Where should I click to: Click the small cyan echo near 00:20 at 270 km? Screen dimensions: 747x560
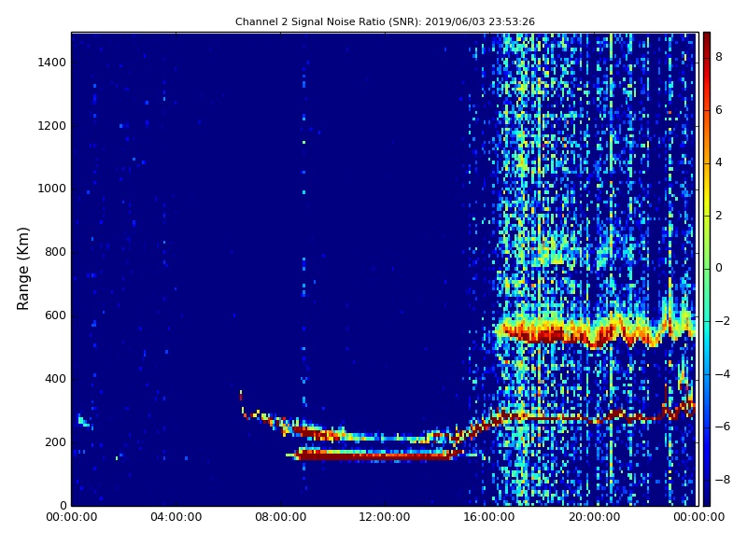(83, 421)
